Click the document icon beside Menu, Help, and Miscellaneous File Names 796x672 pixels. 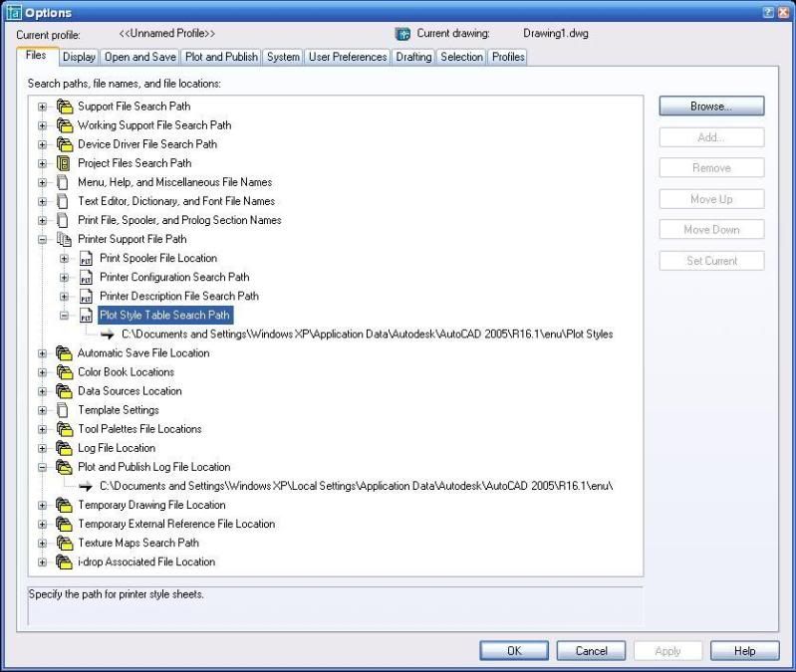point(63,182)
